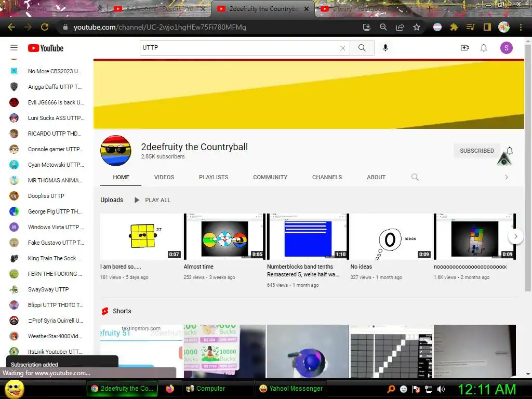Open the YouTube notifications bell
532x399 pixels.
click(x=484, y=48)
